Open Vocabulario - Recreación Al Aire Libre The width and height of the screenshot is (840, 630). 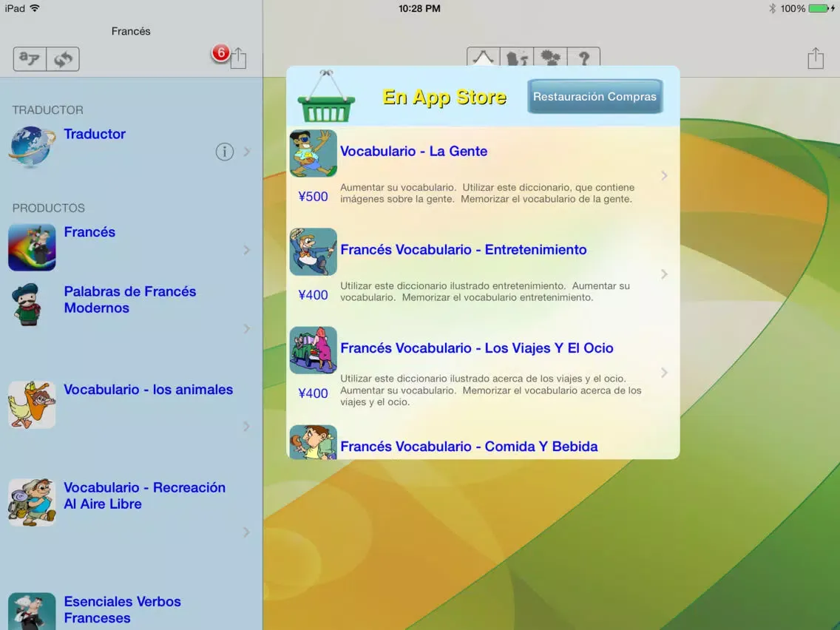pyautogui.click(x=145, y=495)
